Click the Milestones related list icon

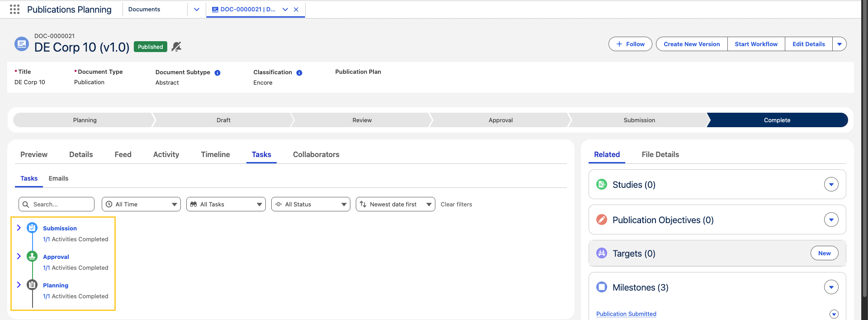[602, 287]
